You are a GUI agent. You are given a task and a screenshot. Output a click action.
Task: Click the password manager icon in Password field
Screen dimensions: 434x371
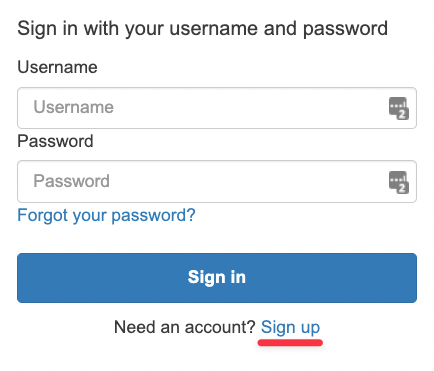coord(399,182)
